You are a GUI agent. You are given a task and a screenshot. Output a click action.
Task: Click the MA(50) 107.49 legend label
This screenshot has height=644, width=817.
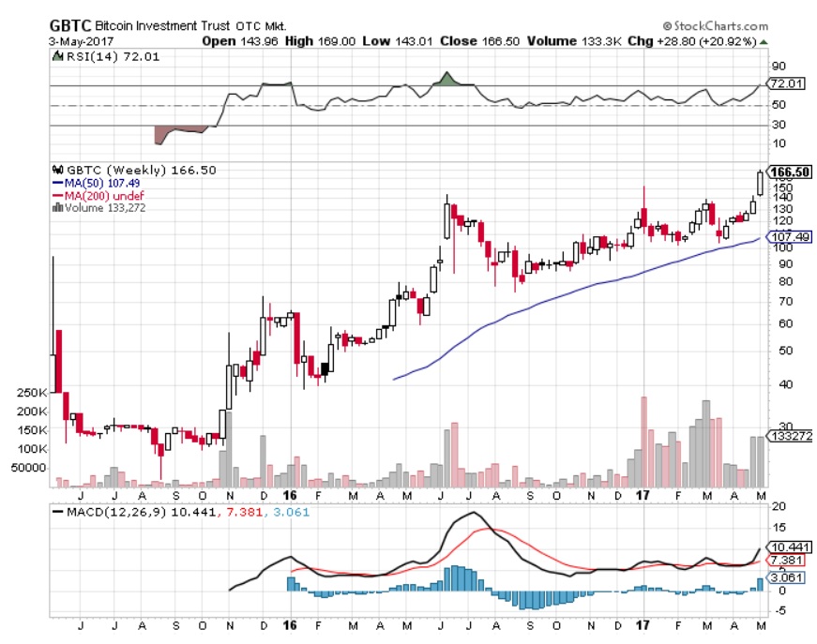tap(101, 183)
